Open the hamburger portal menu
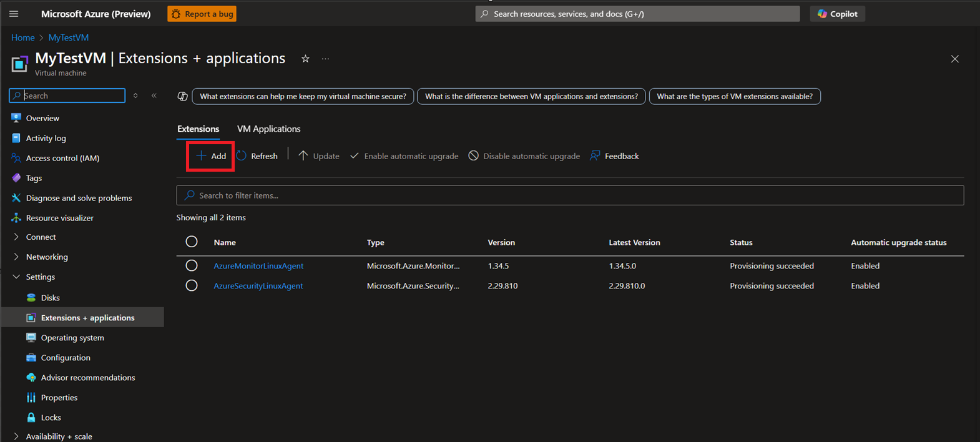The width and height of the screenshot is (980, 442). click(14, 14)
